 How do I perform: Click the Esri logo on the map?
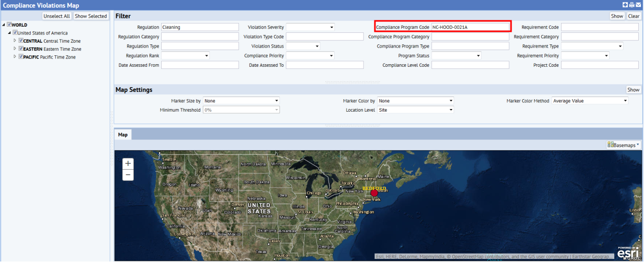(x=628, y=253)
